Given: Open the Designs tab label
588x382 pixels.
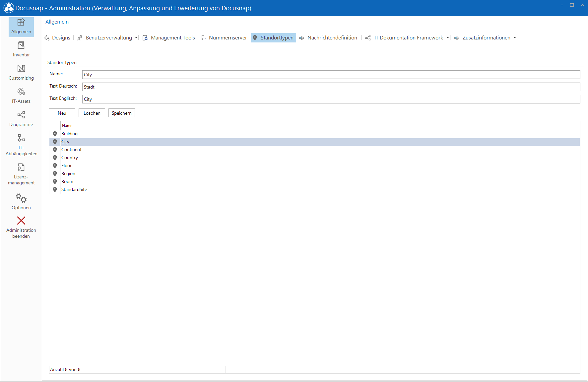Looking at the screenshot, I should [x=61, y=38].
